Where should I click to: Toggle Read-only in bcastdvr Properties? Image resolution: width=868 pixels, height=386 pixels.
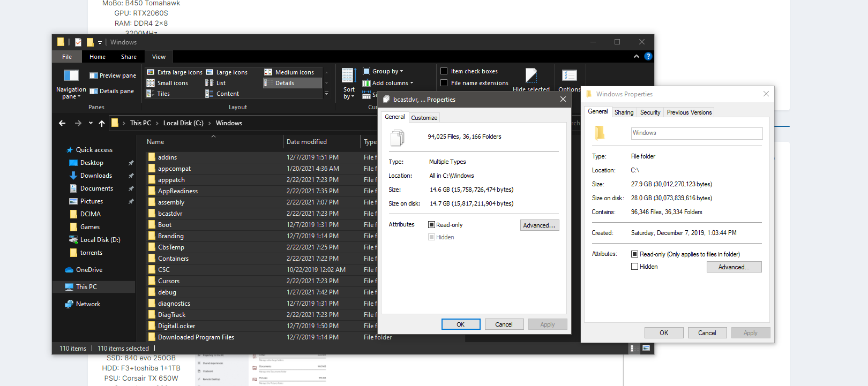(431, 225)
